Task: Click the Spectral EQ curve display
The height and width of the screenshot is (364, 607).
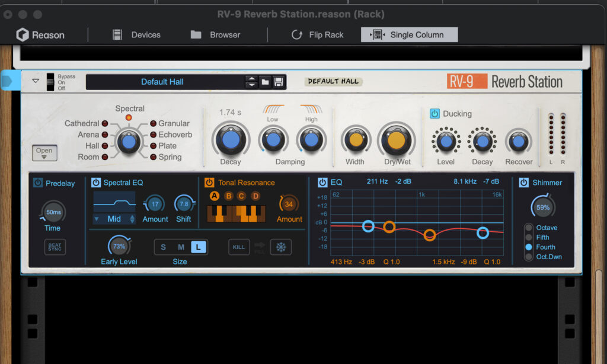Action: (114, 202)
